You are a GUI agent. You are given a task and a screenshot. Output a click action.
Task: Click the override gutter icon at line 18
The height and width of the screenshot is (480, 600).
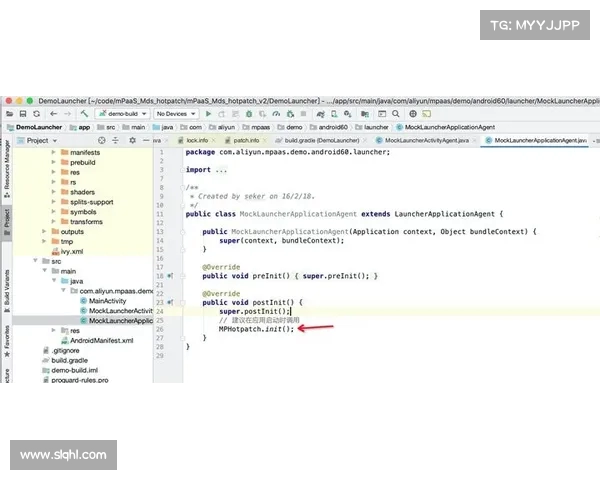[x=170, y=276]
